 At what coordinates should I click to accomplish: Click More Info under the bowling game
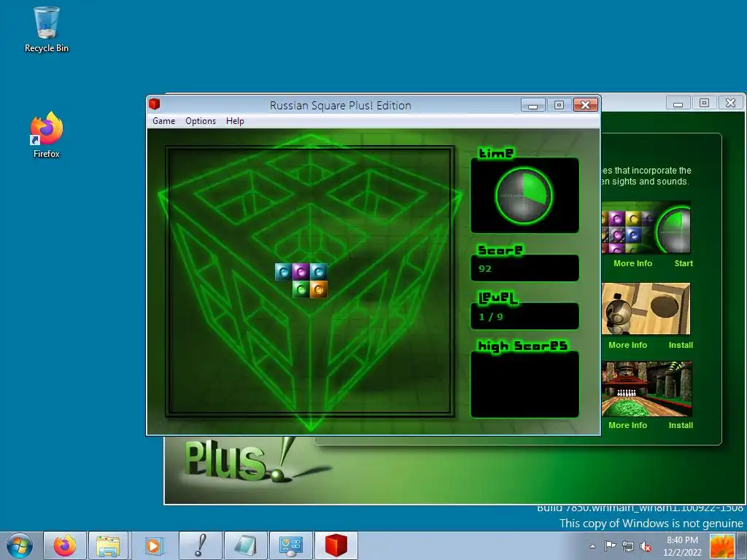coord(627,425)
